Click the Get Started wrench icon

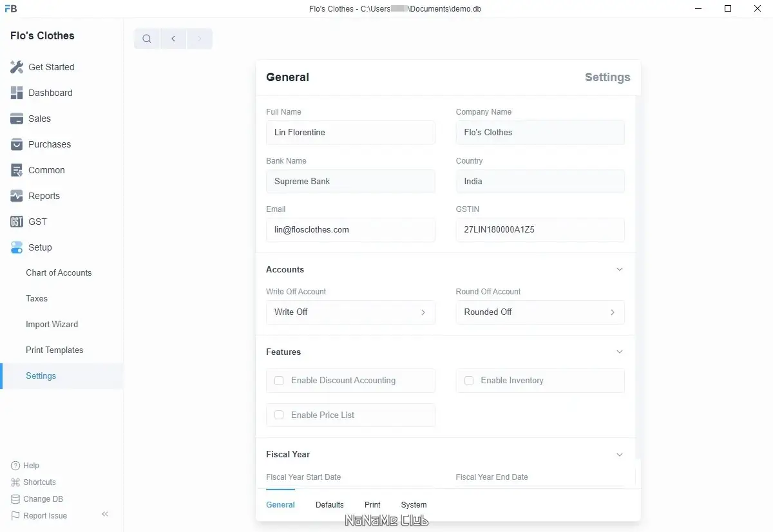[17, 67]
